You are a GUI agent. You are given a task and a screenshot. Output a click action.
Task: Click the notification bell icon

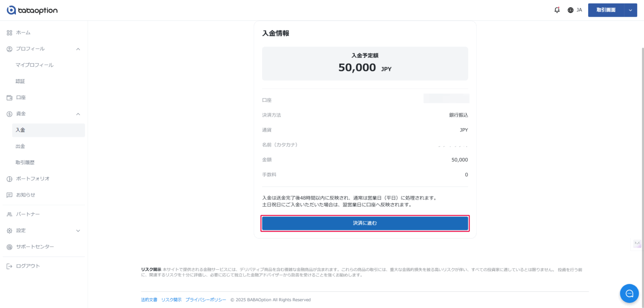pyautogui.click(x=557, y=10)
